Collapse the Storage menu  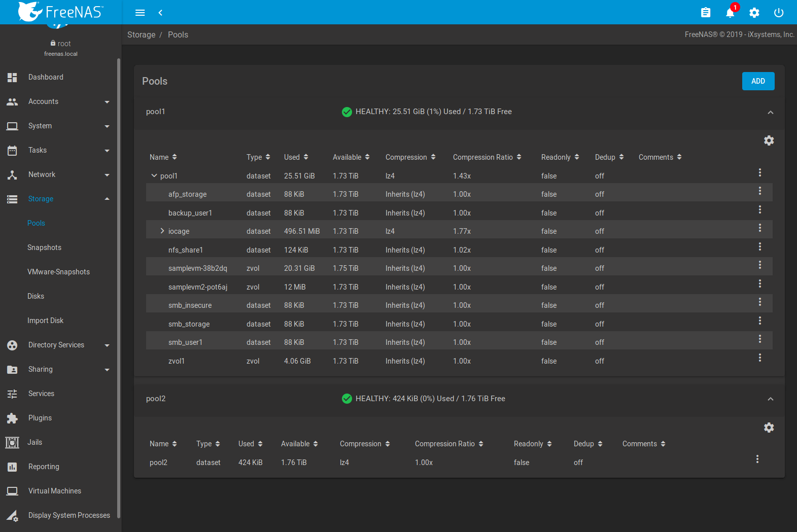click(x=61, y=199)
